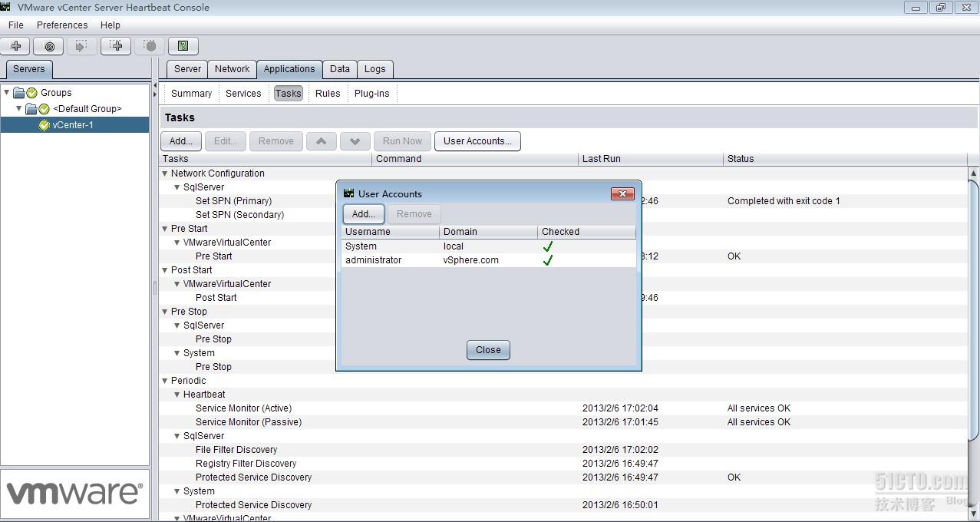Collapse the Heartbeat node under Periodic

click(177, 395)
